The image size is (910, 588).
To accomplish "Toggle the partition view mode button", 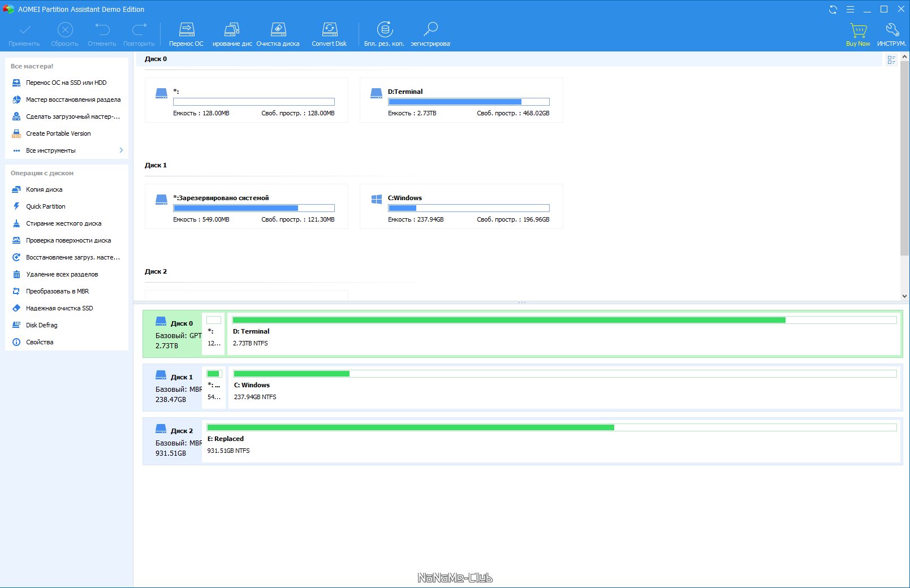I will point(891,60).
